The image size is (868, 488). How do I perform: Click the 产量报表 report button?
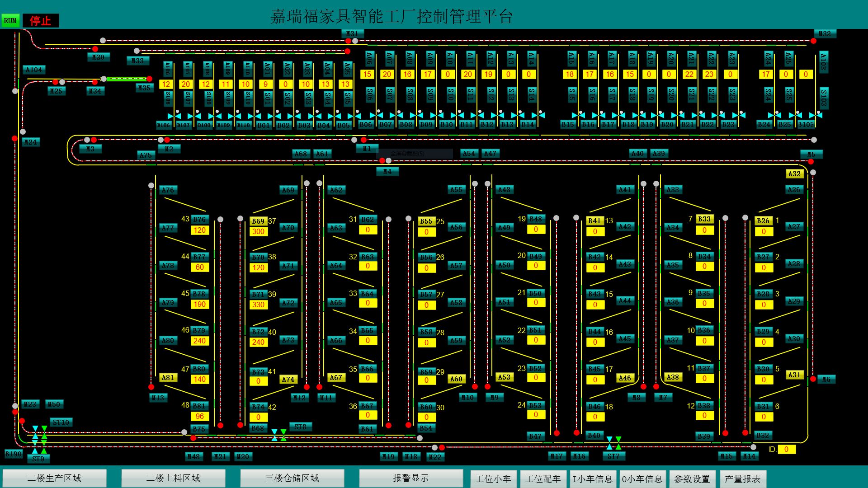click(742, 479)
